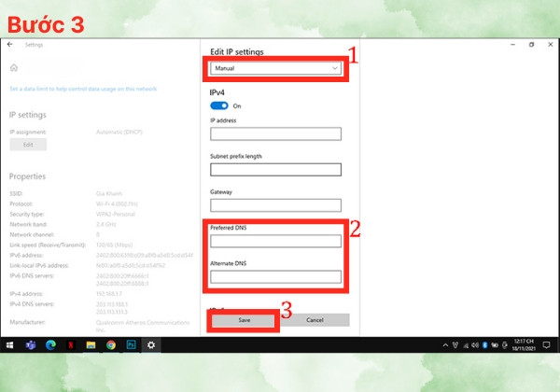Click the Gateway input field
This screenshot has height=392, width=560.
point(275,205)
